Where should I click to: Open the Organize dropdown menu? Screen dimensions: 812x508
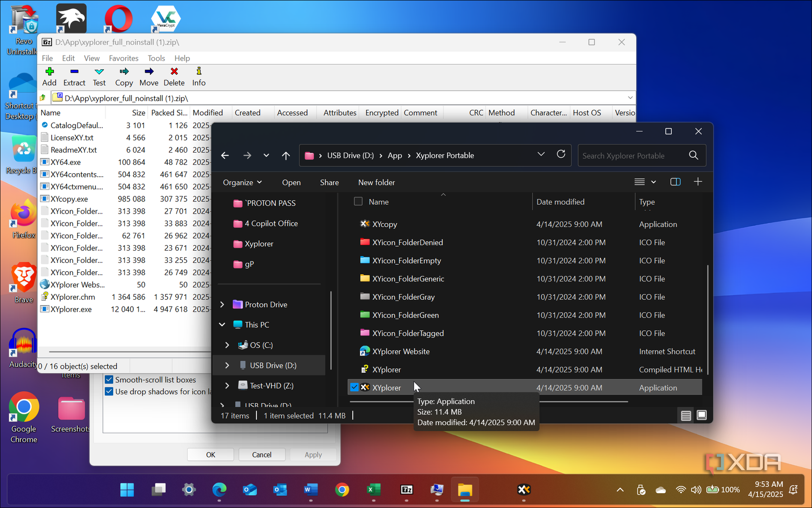pos(242,182)
